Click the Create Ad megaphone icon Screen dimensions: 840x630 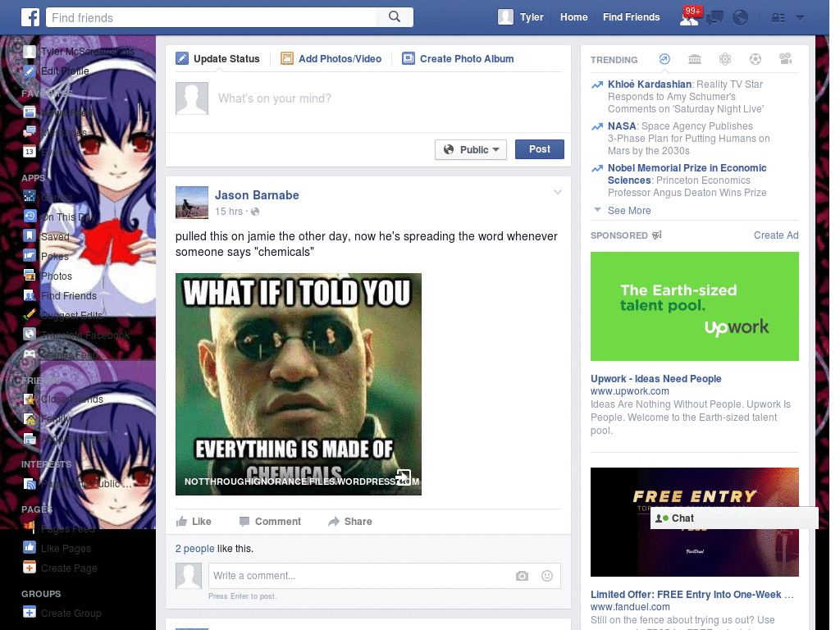click(x=657, y=235)
